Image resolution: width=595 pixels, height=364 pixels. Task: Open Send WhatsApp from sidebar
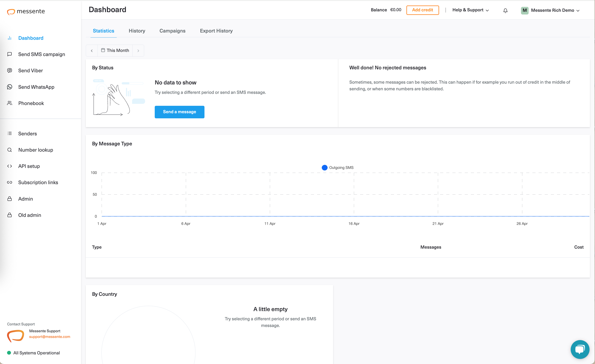(x=10, y=87)
